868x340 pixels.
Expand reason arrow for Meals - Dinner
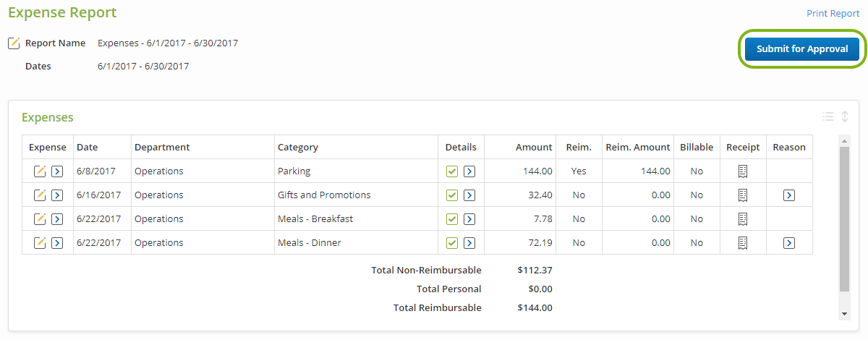click(x=789, y=243)
